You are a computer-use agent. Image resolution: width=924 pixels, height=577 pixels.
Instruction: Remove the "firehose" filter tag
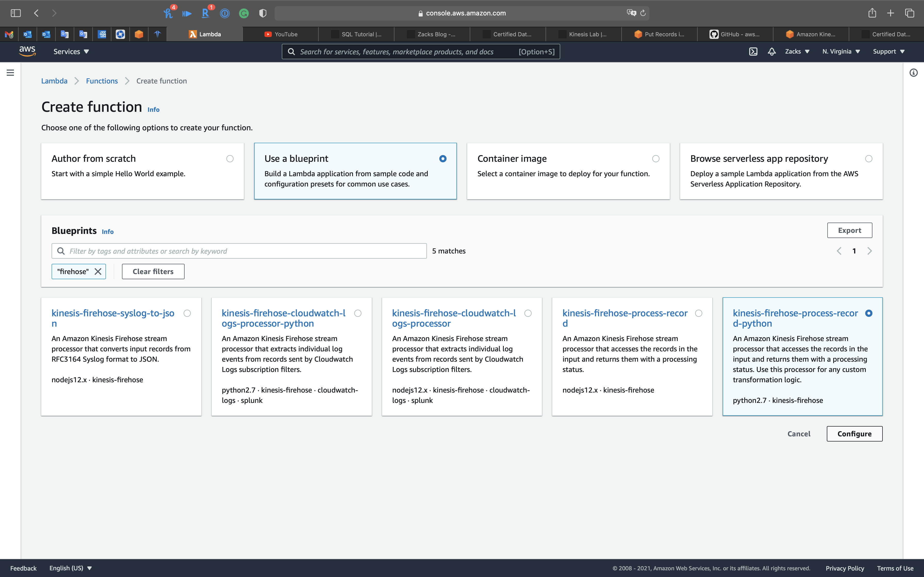pyautogui.click(x=98, y=271)
